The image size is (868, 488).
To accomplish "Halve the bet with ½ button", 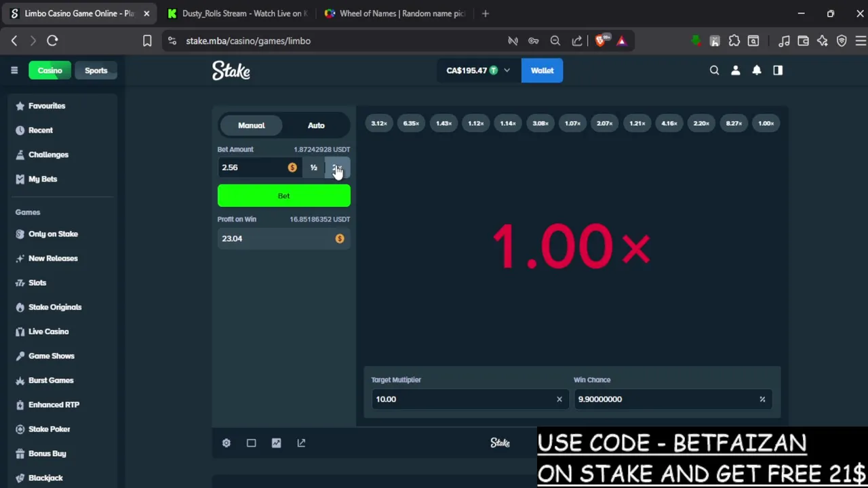I will point(314,167).
